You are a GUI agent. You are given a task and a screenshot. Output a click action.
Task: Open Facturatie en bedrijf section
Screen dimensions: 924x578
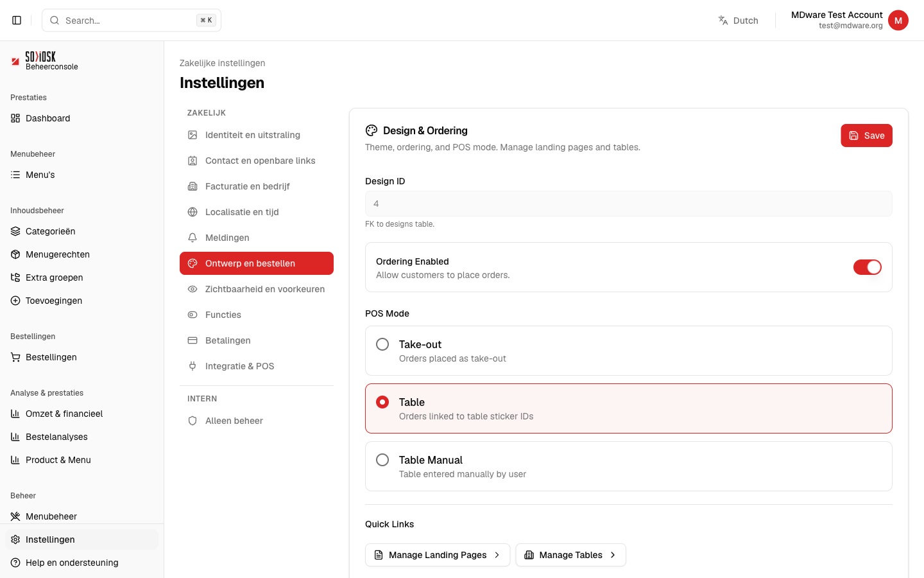(x=257, y=186)
